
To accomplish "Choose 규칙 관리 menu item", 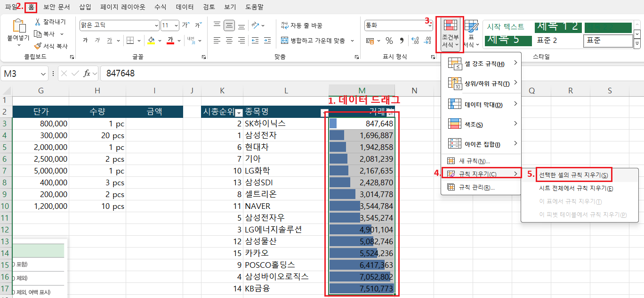I will pos(481,188).
